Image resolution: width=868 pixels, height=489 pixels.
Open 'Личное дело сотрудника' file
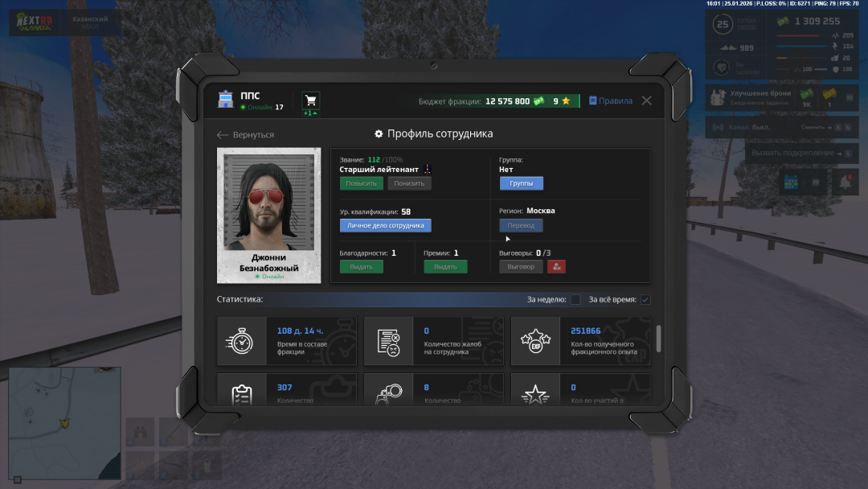tap(386, 225)
